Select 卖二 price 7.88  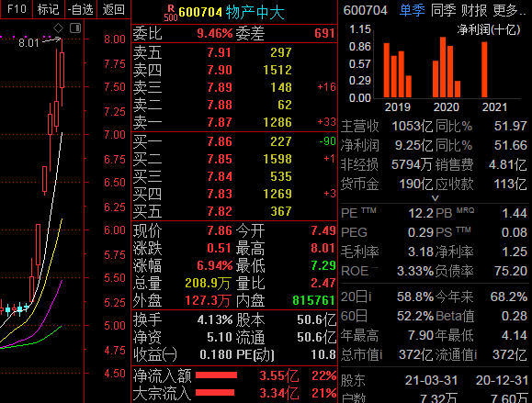click(x=220, y=105)
